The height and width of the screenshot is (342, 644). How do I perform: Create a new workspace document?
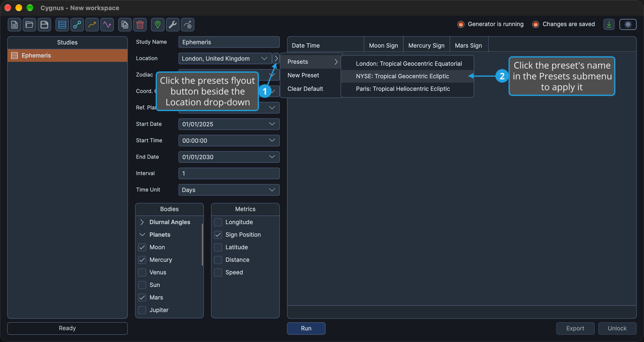[14, 25]
